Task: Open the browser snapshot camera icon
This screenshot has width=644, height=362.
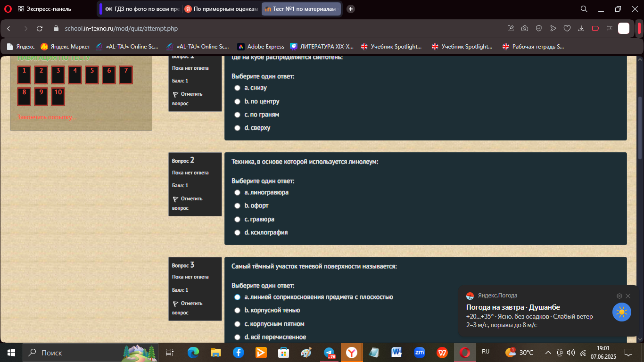Action: tap(525, 28)
